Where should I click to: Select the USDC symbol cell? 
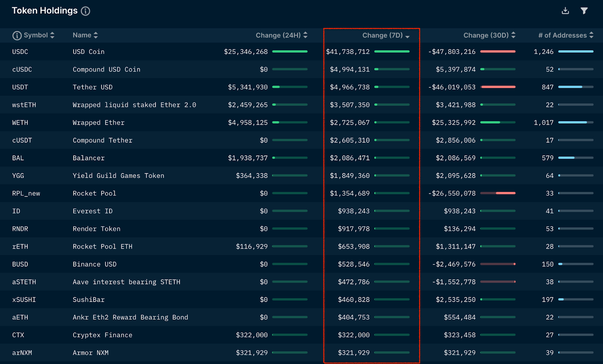tap(20, 52)
